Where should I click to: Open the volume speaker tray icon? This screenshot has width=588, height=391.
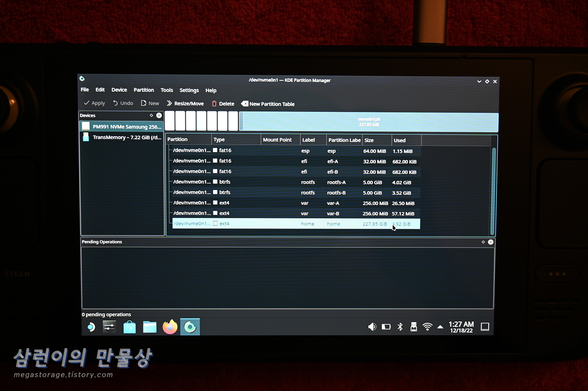[x=372, y=327]
